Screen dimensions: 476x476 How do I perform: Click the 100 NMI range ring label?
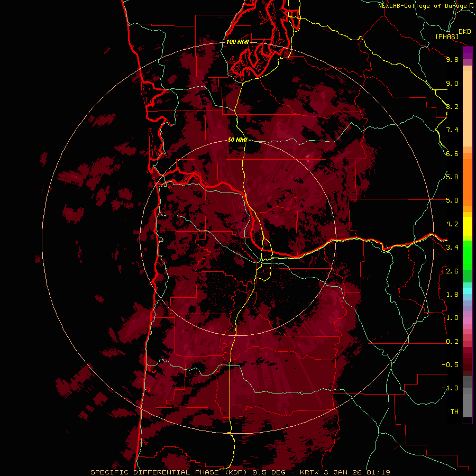[x=237, y=42]
